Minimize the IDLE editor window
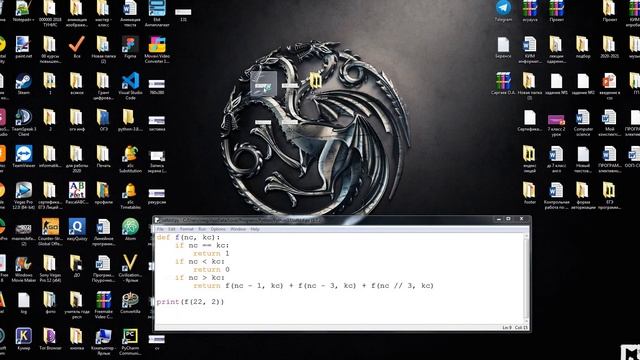640x360 pixels. 498,219
